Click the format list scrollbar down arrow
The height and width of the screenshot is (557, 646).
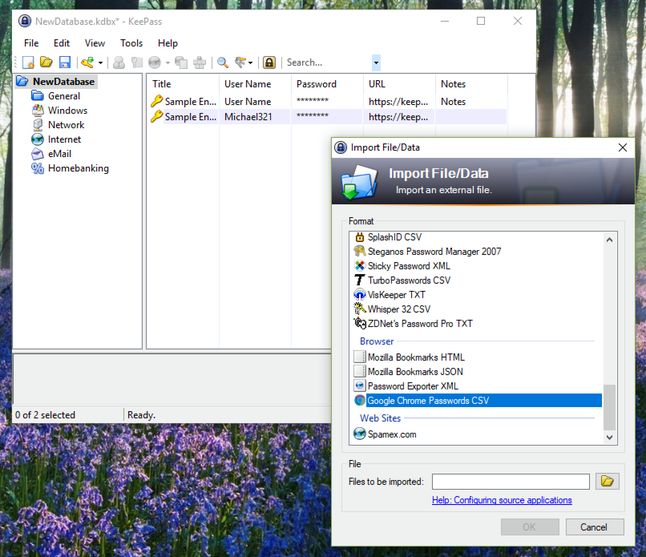609,437
